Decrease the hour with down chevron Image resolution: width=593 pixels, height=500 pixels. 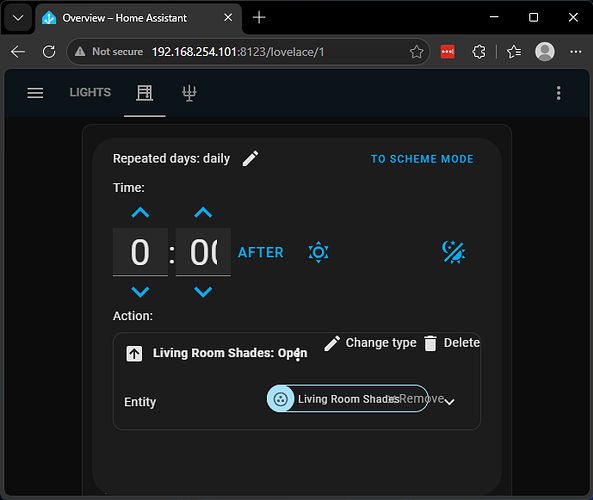point(140,292)
